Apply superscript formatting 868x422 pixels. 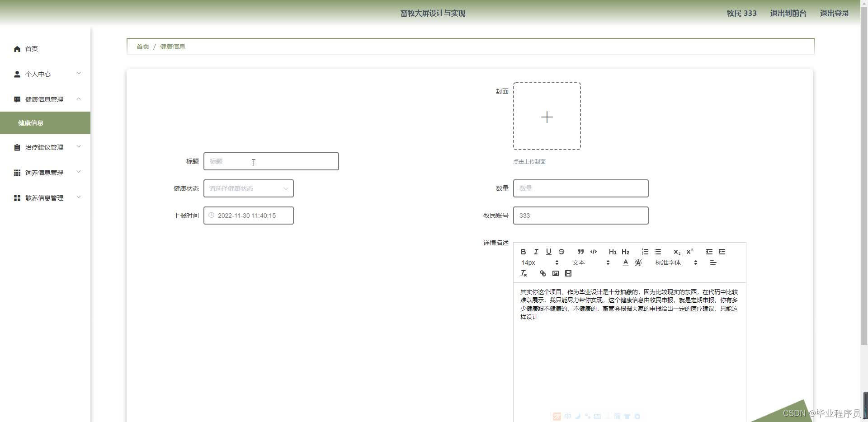(x=689, y=252)
